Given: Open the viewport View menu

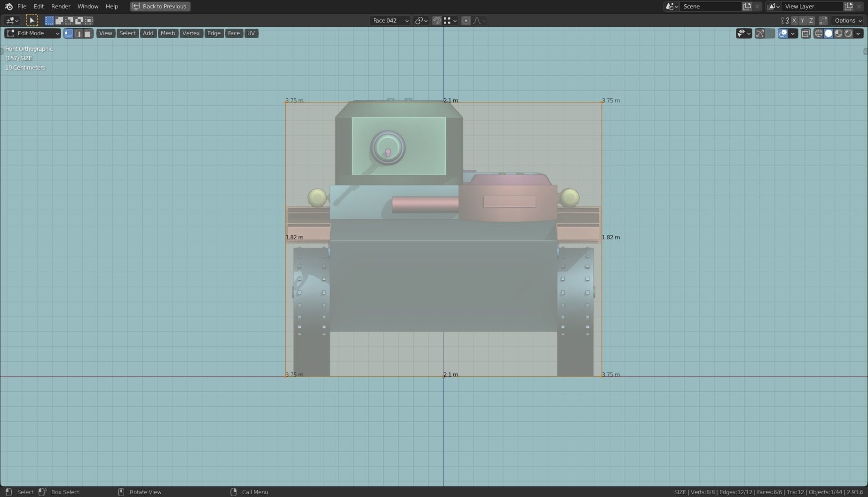Looking at the screenshot, I should tap(105, 33).
